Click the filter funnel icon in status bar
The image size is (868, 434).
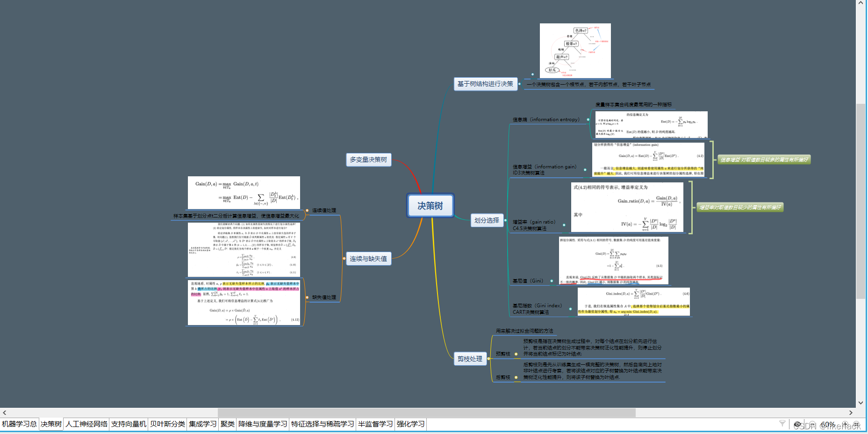pos(782,424)
